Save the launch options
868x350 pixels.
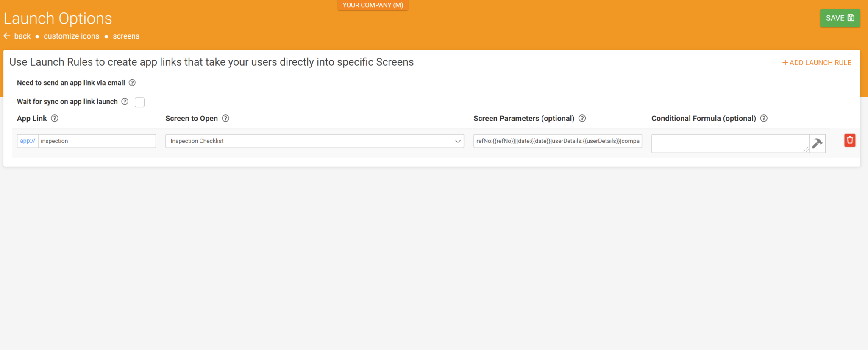click(840, 18)
